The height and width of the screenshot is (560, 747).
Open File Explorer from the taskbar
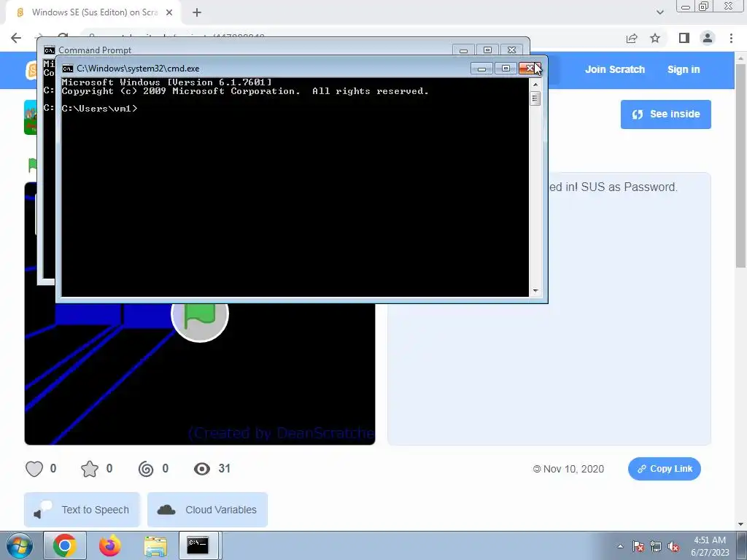(x=155, y=545)
